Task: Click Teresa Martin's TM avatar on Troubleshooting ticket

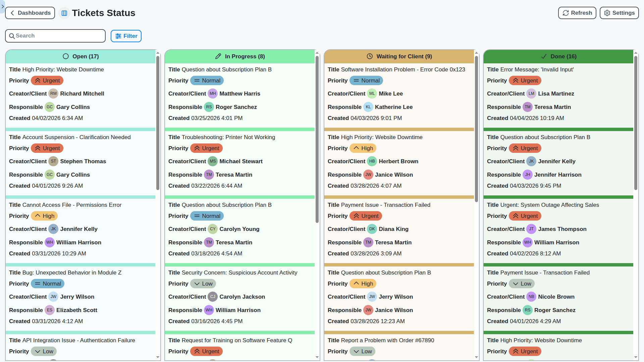Action: pyautogui.click(x=209, y=175)
